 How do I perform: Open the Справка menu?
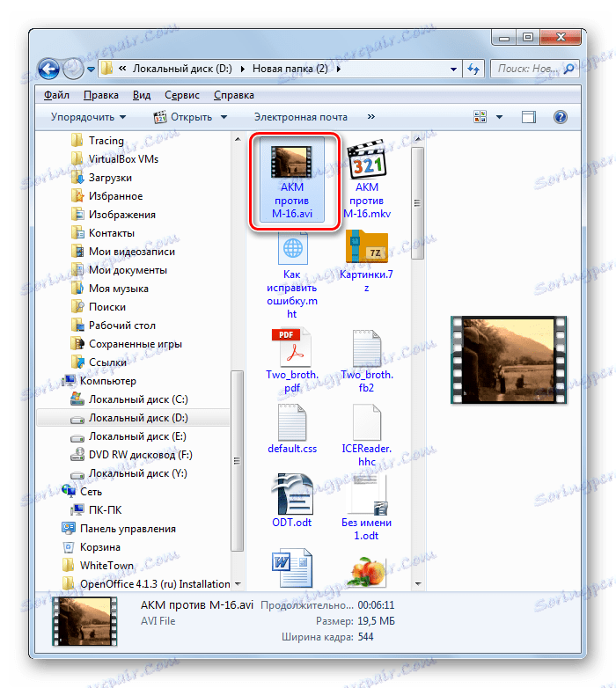pyautogui.click(x=234, y=95)
